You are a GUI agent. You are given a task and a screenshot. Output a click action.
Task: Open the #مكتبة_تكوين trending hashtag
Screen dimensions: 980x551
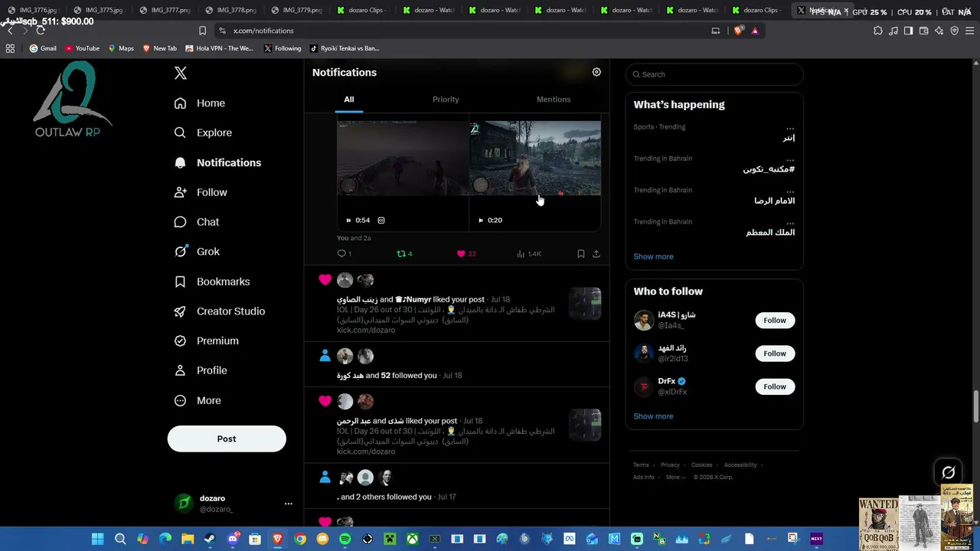(x=769, y=169)
